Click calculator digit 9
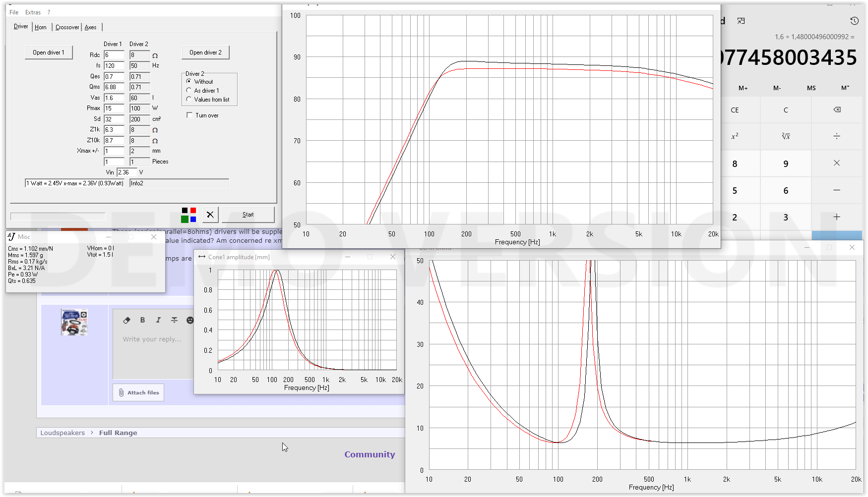The height and width of the screenshot is (497, 868). tap(786, 164)
